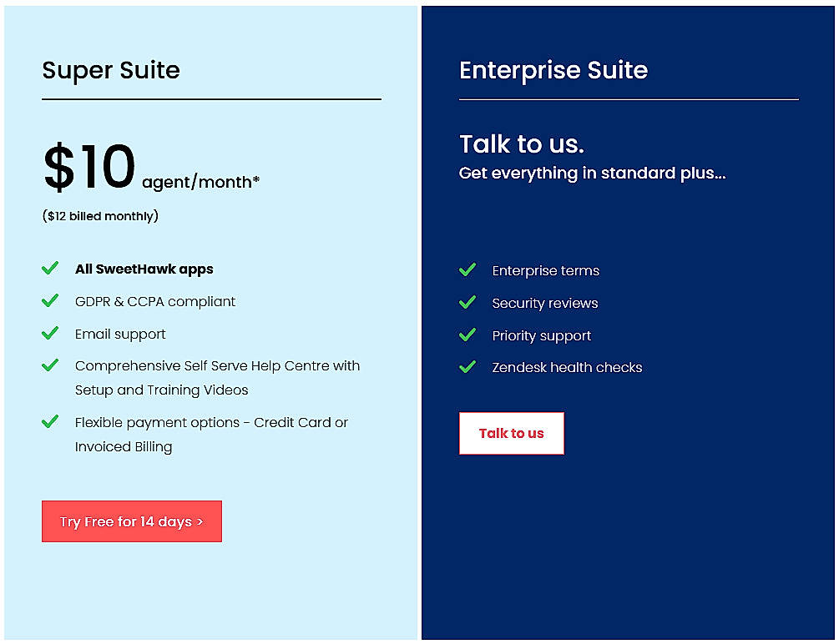
Task: Select the Enterprise Suite heading
Action: point(553,71)
